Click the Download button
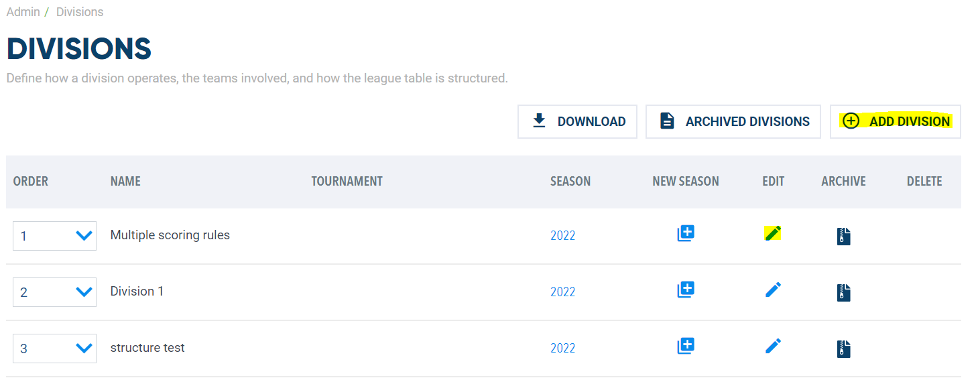980x378 pixels. pos(577,121)
